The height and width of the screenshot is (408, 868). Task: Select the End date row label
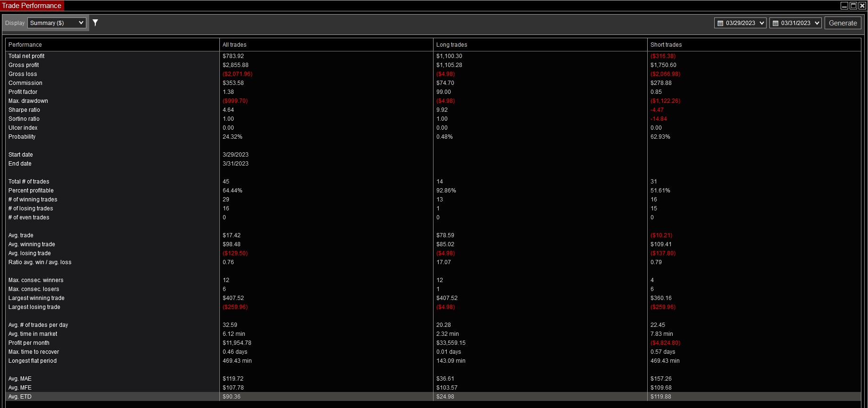point(20,164)
